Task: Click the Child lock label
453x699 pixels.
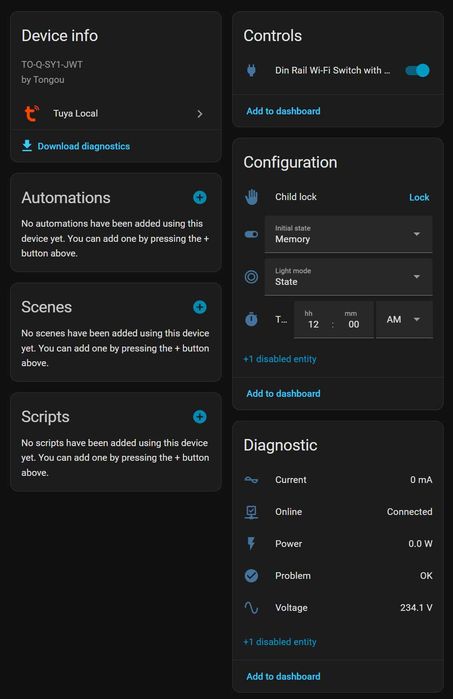Action: click(296, 197)
